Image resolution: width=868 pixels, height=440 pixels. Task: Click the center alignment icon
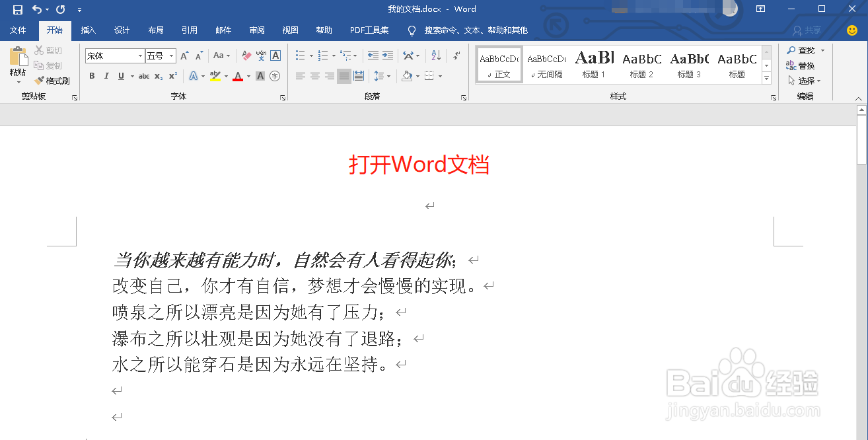(x=315, y=76)
